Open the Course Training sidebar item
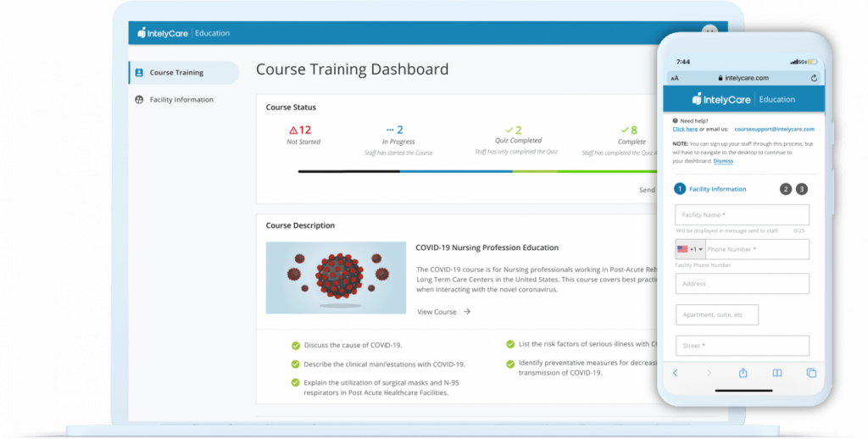Screen dimensions: 868x439 click(x=176, y=73)
